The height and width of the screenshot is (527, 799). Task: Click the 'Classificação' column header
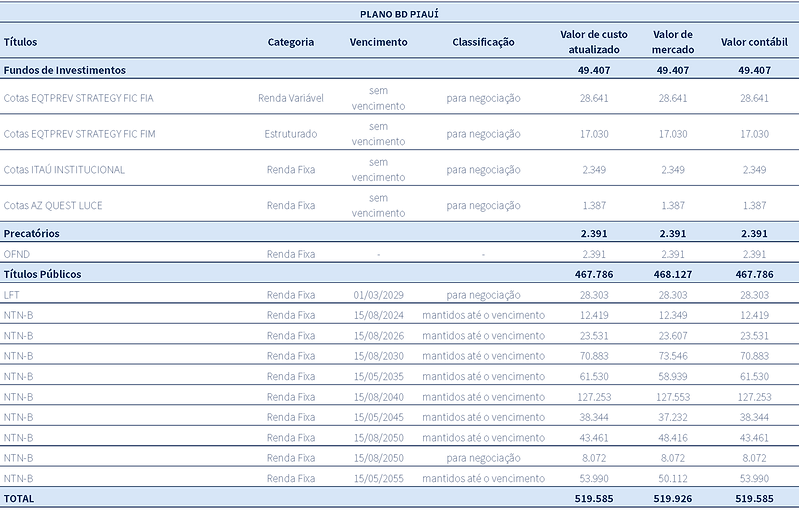[x=483, y=42]
